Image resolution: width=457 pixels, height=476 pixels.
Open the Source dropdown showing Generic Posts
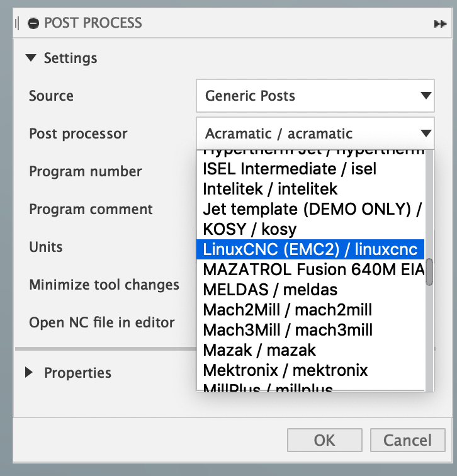(315, 96)
